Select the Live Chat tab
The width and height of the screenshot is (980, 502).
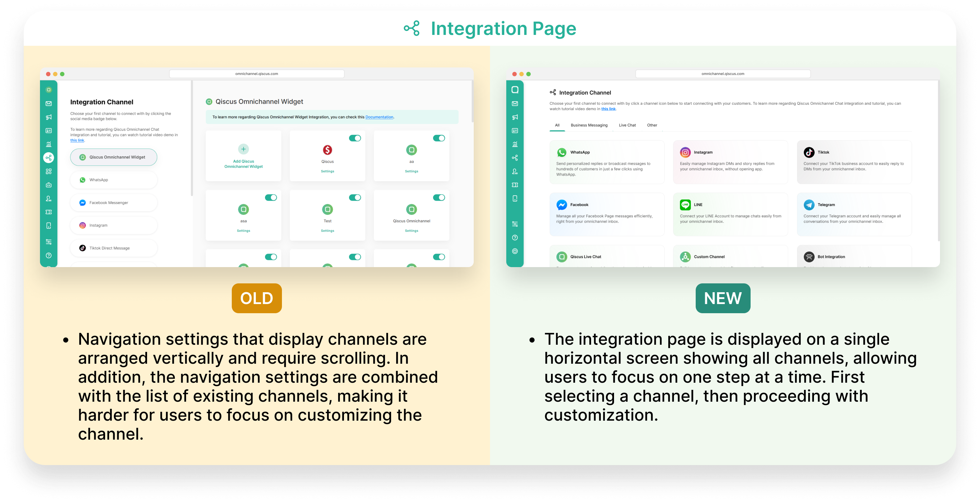[x=627, y=125]
